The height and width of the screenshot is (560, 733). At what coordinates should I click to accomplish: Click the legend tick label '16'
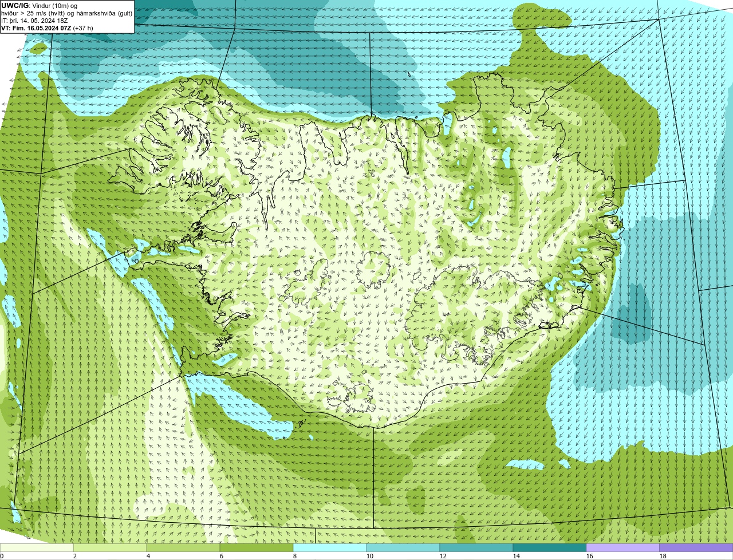[x=590, y=556]
